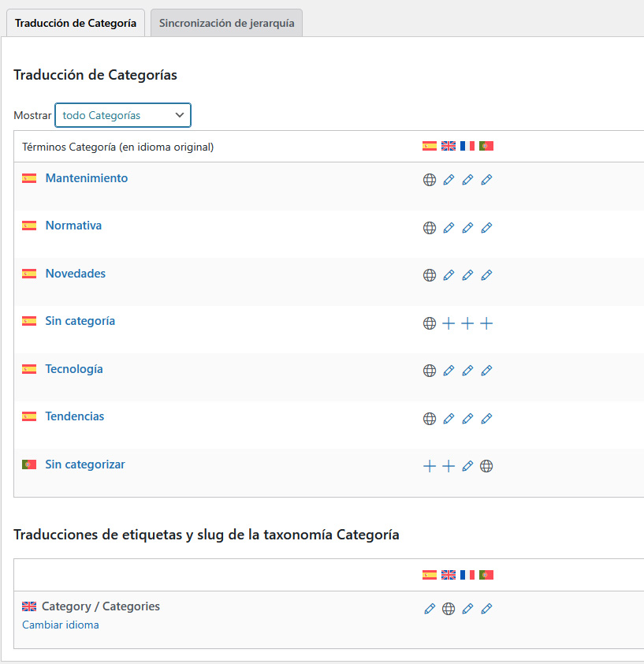The height and width of the screenshot is (664, 644).
Task: Edit French translation of Tendencias
Action: tap(467, 419)
